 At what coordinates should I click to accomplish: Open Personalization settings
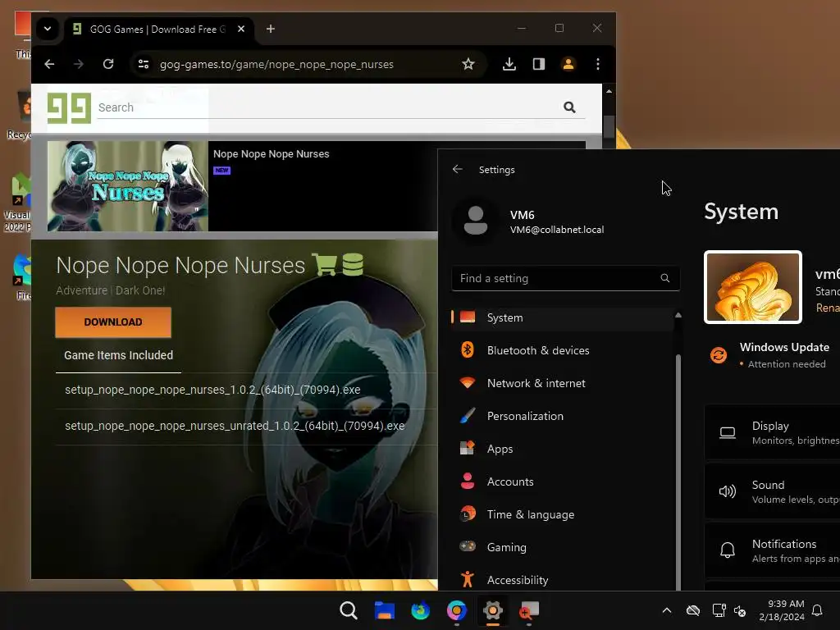coord(563,416)
